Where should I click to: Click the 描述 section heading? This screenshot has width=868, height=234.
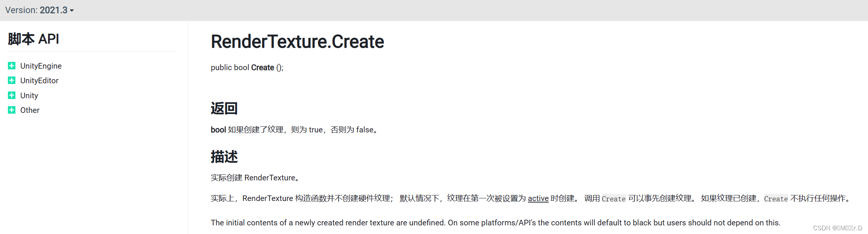[224, 157]
